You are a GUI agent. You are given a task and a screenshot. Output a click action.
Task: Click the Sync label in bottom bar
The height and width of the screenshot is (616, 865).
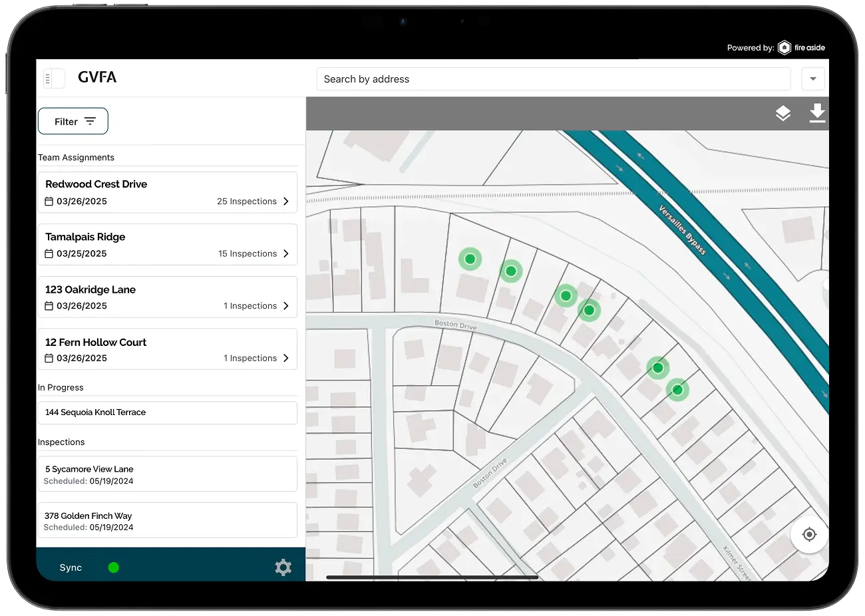coord(71,567)
